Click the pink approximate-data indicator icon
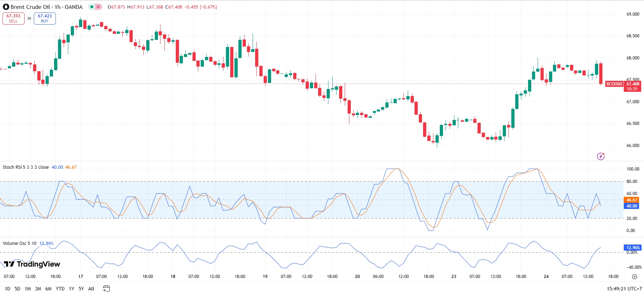Screen dimensions: 644x294 [x=98, y=7]
